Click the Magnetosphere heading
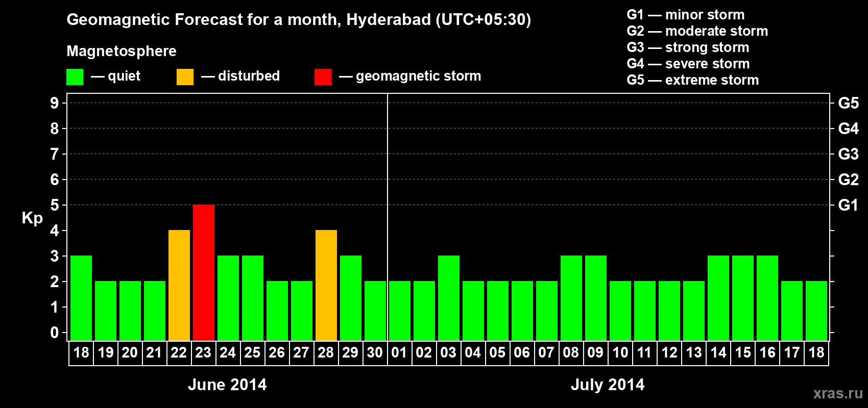The height and width of the screenshot is (408, 868). pyautogui.click(x=122, y=52)
